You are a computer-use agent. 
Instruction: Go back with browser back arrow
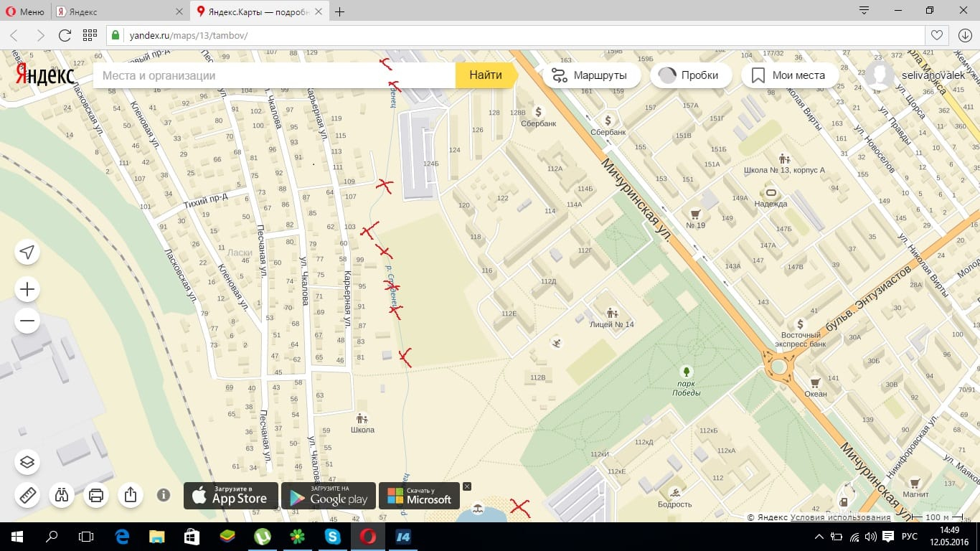[x=15, y=35]
